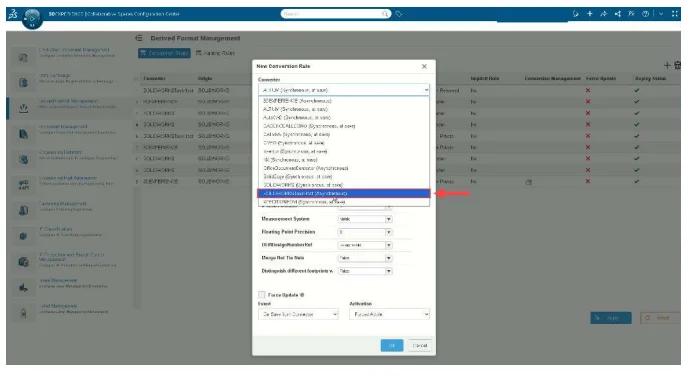Click the add rule plus icon above table

pyautogui.click(x=667, y=65)
